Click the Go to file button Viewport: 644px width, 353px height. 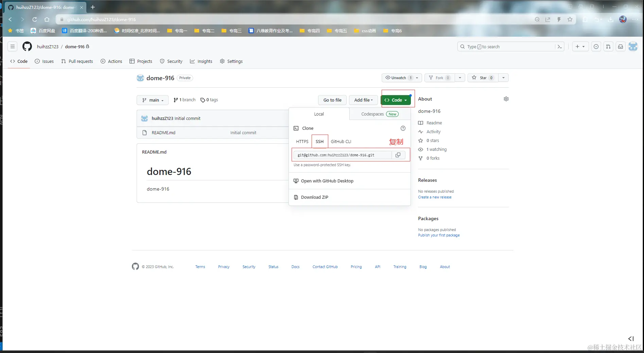tap(332, 100)
